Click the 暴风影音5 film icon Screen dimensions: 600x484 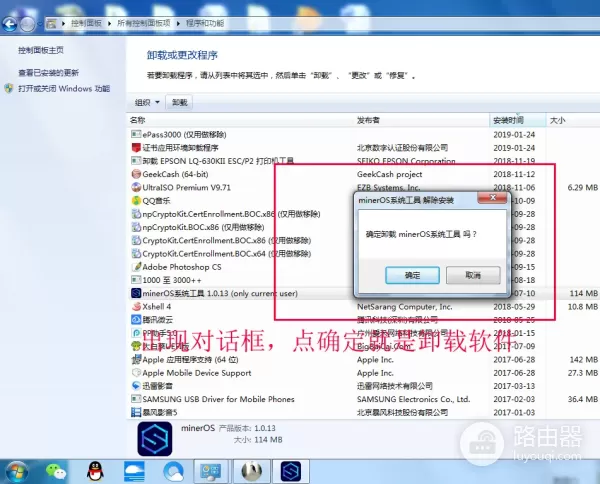click(136, 412)
